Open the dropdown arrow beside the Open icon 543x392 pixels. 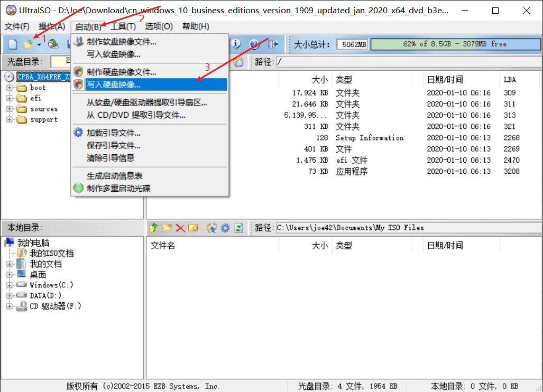(x=39, y=44)
